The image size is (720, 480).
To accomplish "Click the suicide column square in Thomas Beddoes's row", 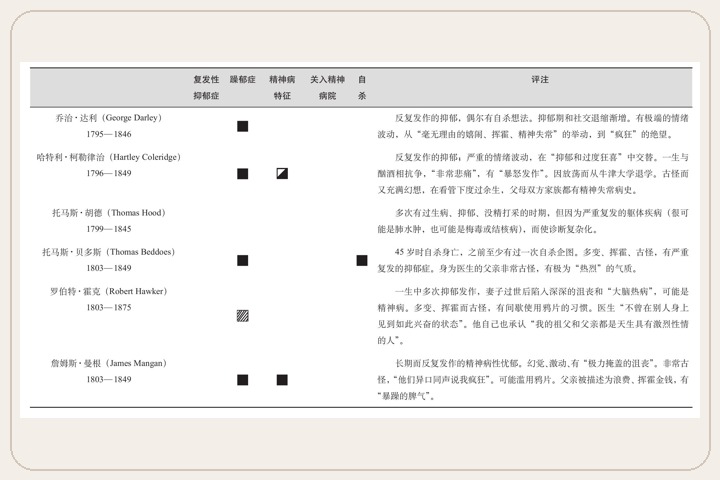I will pos(362,260).
